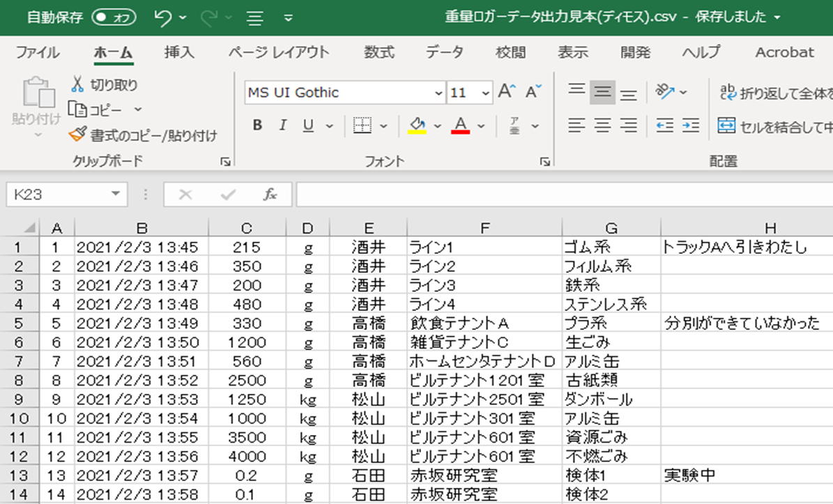Viewport: 833px width, 504px height.
Task: Toggle Italic formatting
Action: pyautogui.click(x=283, y=125)
